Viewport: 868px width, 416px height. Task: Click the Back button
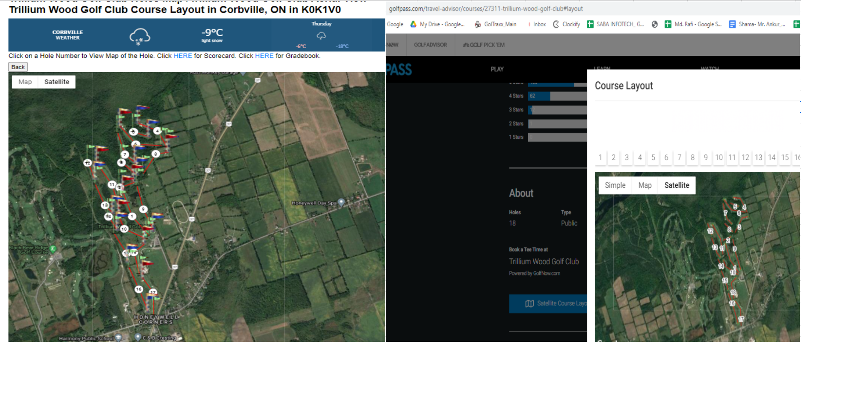pos(18,67)
